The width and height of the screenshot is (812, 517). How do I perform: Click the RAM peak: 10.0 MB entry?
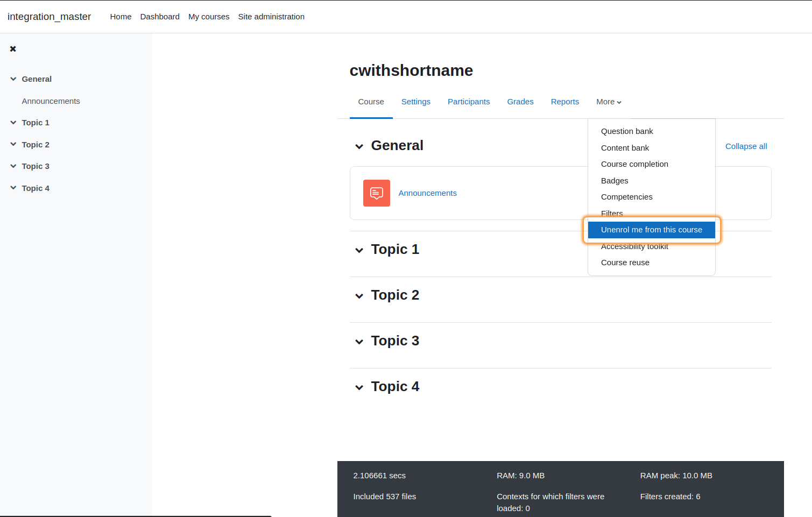pos(676,476)
